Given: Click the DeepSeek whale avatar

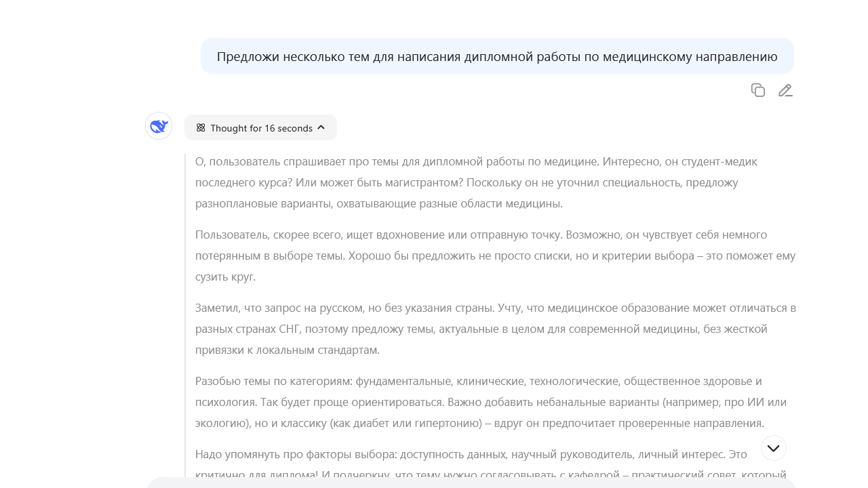Looking at the screenshot, I should [x=158, y=125].
